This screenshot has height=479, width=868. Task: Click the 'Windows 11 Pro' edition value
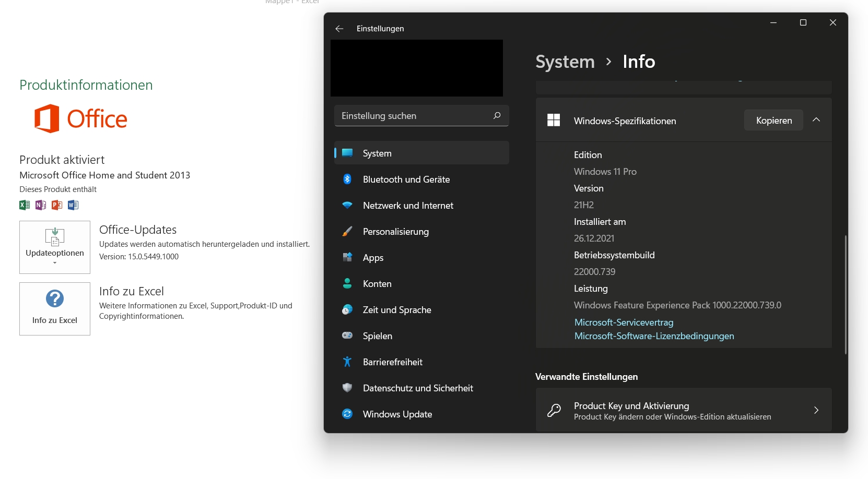pyautogui.click(x=605, y=172)
